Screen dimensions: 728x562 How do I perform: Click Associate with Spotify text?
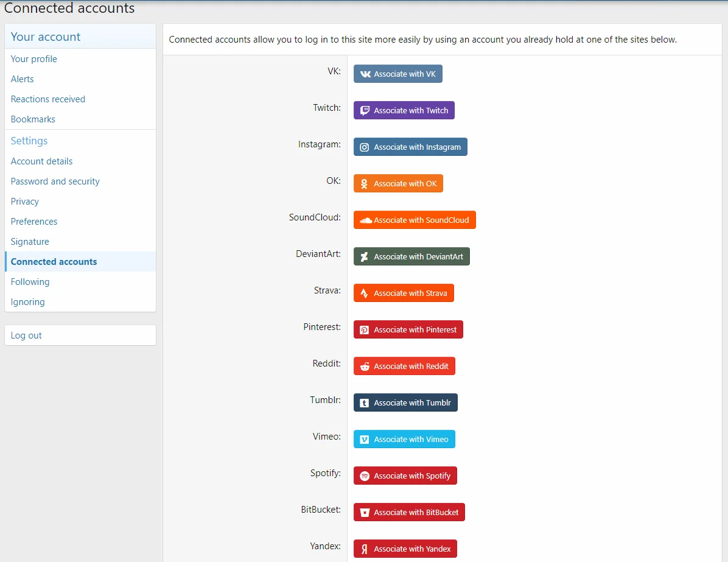click(x=412, y=476)
